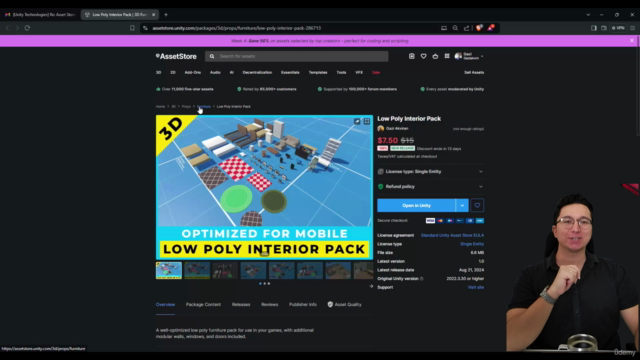Switch to the Publisher Info tab
This screenshot has width=640, height=360.
point(303,304)
